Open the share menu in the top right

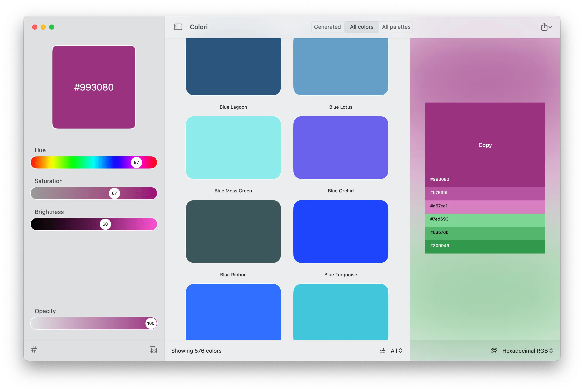pyautogui.click(x=544, y=27)
